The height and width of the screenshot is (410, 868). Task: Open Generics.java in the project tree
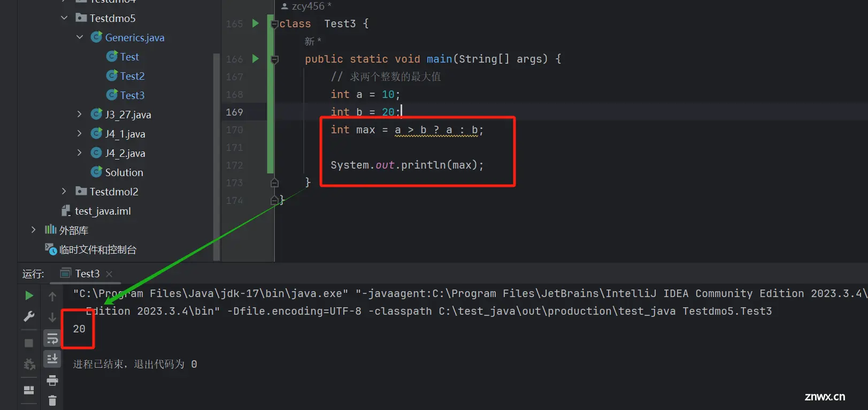(135, 37)
